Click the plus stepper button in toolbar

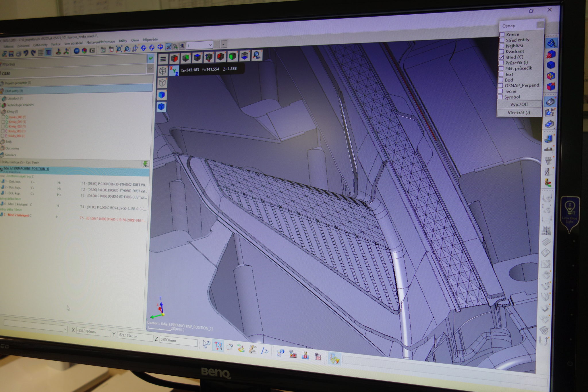224,44
